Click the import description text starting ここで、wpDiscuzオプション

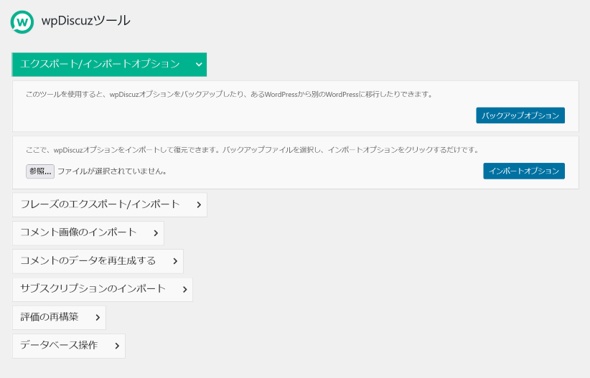pyautogui.click(x=252, y=150)
